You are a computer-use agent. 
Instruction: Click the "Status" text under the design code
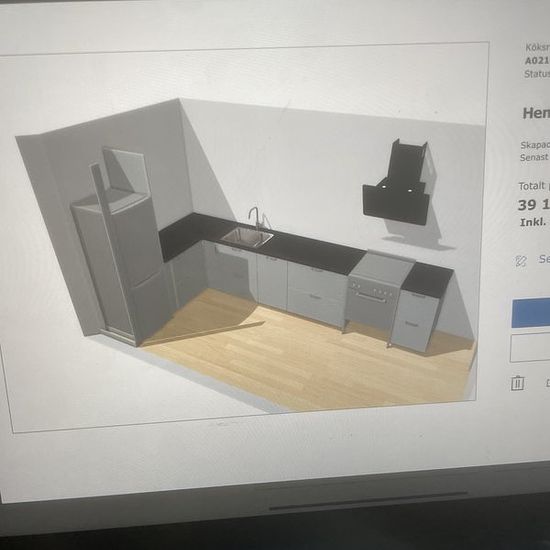click(537, 74)
